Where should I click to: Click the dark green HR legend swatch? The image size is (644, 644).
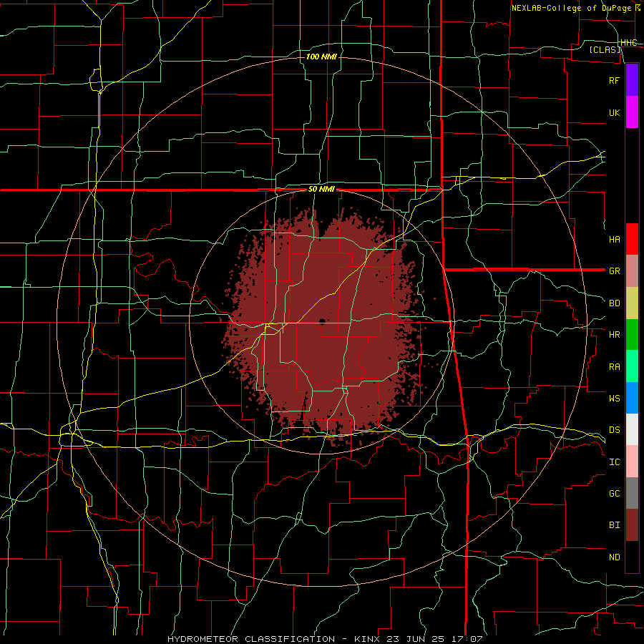[x=632, y=334]
